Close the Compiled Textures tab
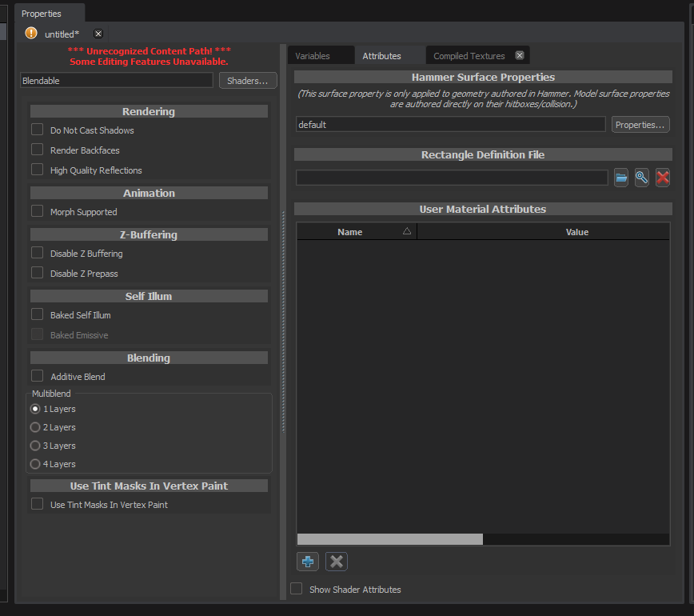Image resolution: width=694 pixels, height=616 pixels. pyautogui.click(x=519, y=55)
